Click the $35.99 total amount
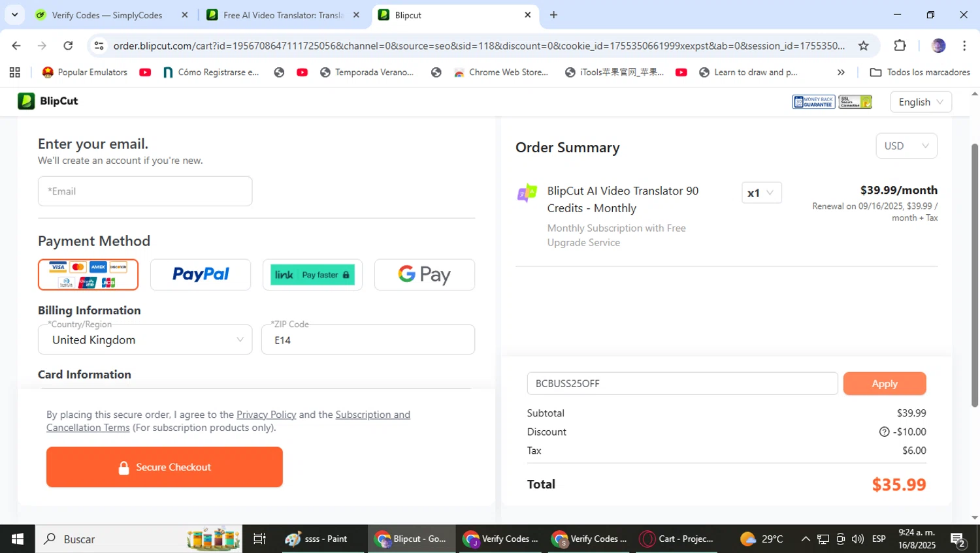 (x=899, y=484)
